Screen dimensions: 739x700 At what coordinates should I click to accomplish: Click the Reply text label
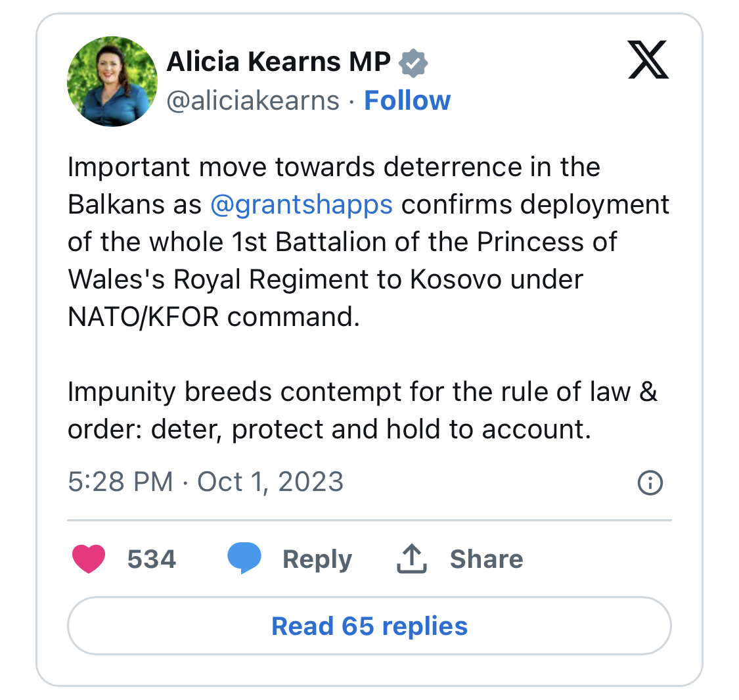click(317, 559)
